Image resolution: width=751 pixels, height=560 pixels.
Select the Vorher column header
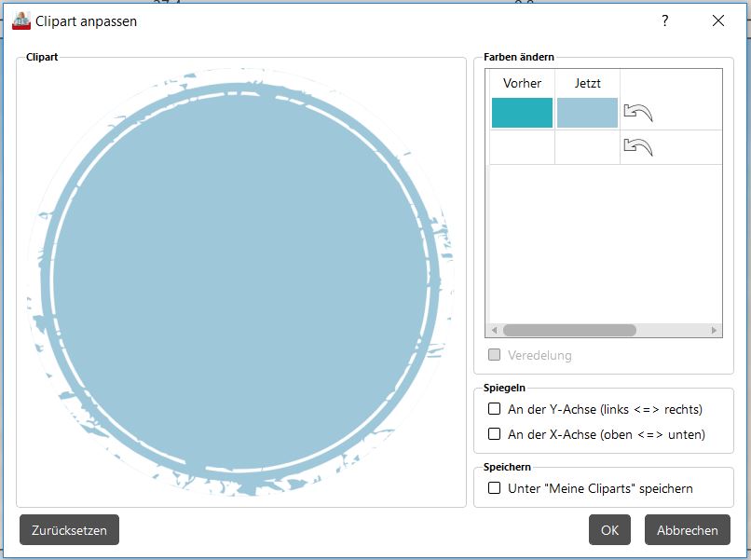pos(522,83)
